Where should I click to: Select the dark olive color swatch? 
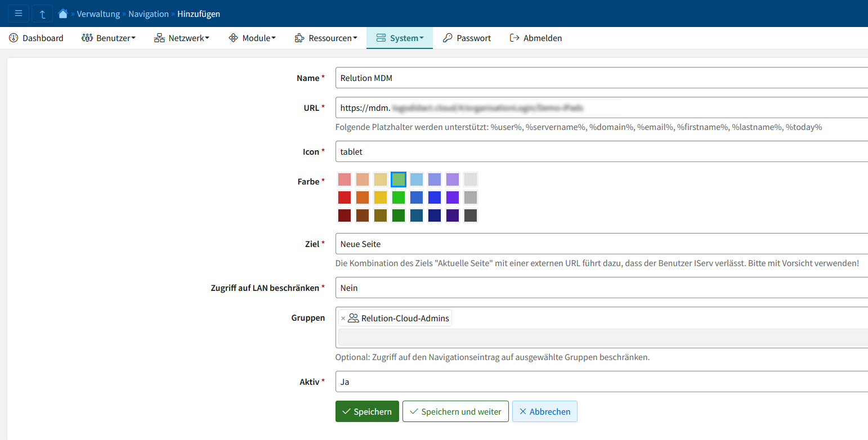tap(381, 215)
